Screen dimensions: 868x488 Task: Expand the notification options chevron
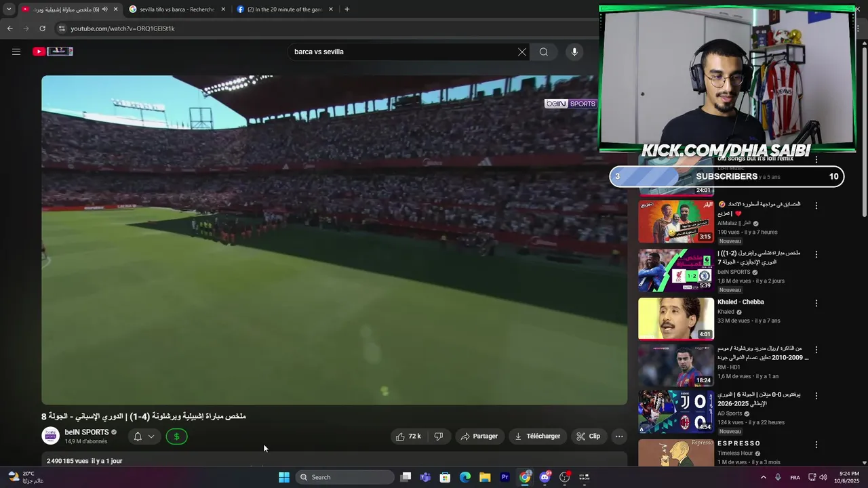(151, 436)
